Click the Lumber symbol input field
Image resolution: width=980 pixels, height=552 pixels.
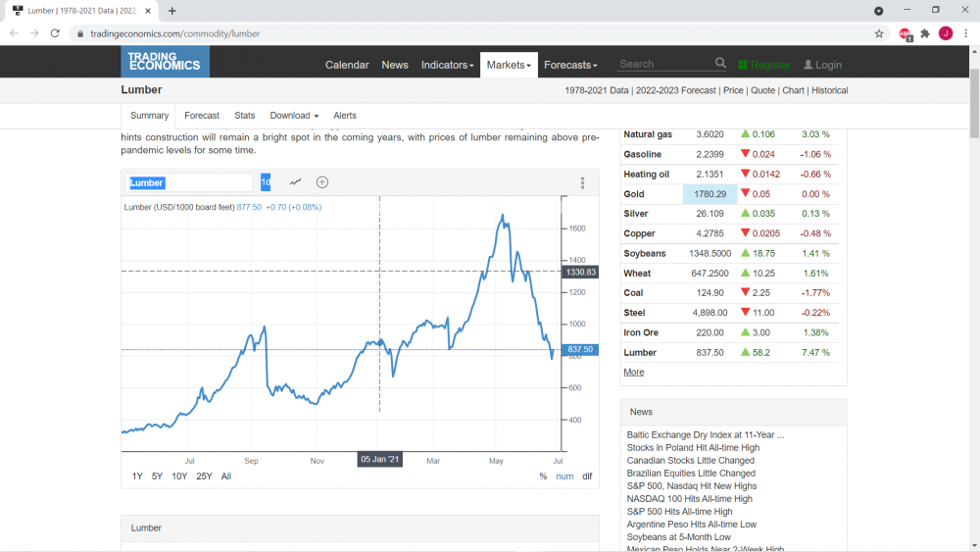click(x=188, y=182)
